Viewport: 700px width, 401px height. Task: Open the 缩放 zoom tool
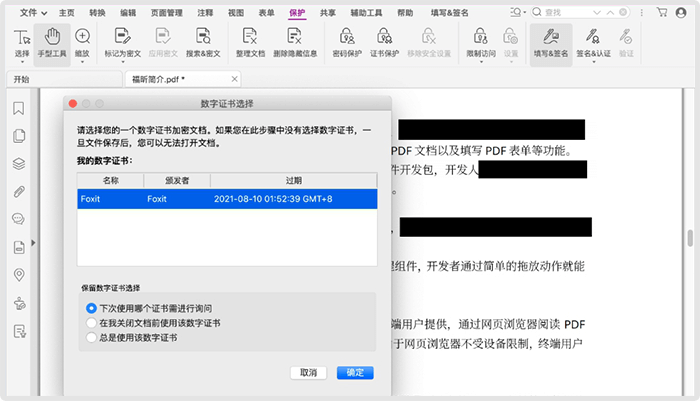[x=82, y=43]
